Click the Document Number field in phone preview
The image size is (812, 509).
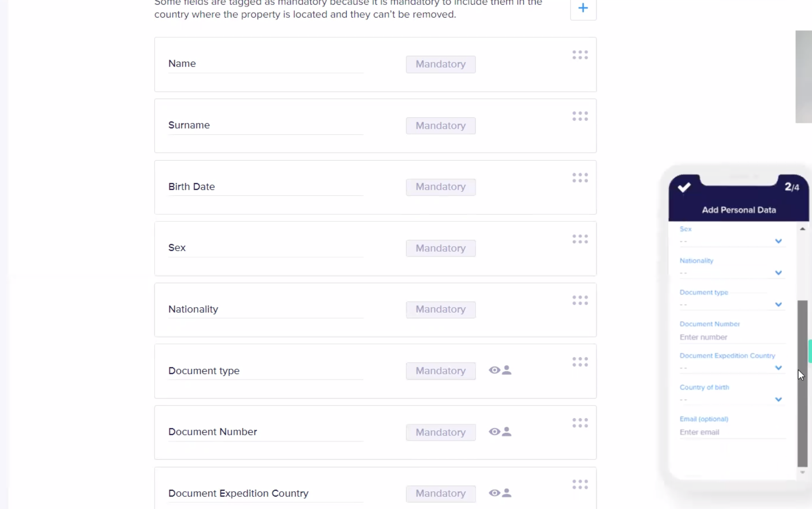[732, 337]
